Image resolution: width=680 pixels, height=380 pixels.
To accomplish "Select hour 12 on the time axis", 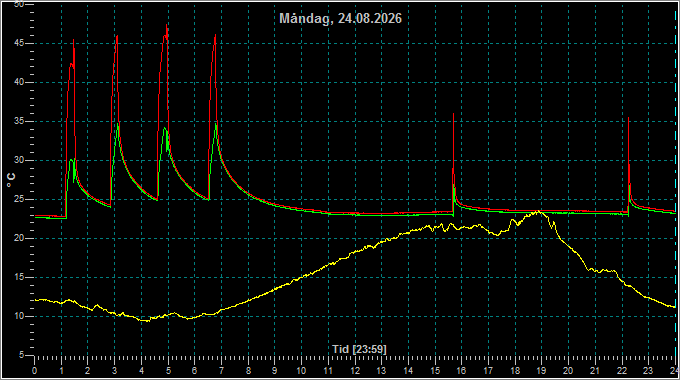I will click(355, 371).
